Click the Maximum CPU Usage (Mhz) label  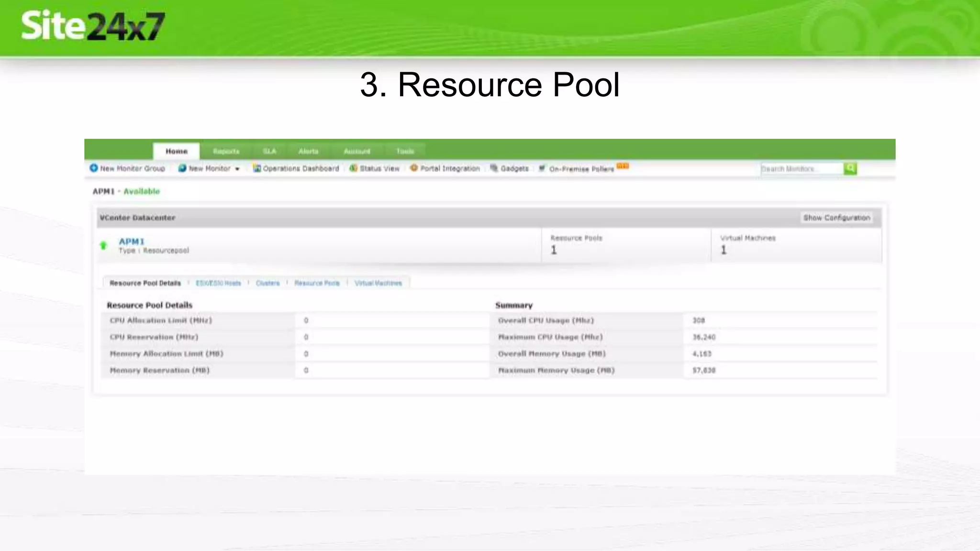pos(550,337)
